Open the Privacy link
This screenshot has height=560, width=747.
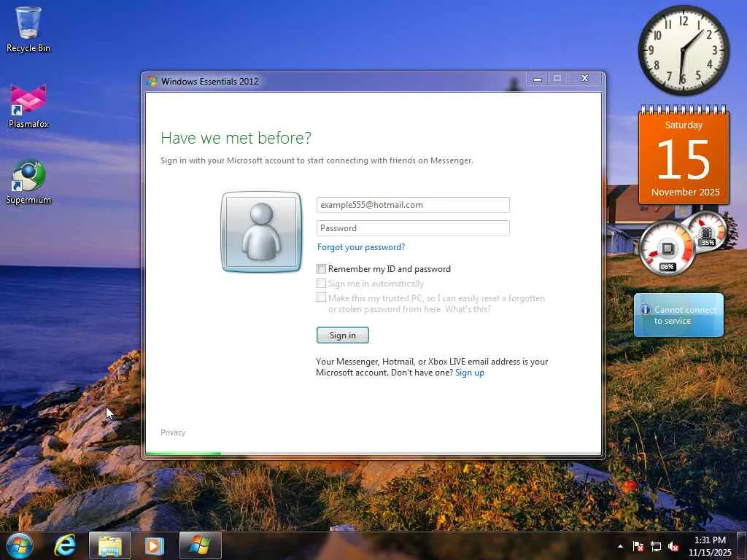[x=173, y=432]
